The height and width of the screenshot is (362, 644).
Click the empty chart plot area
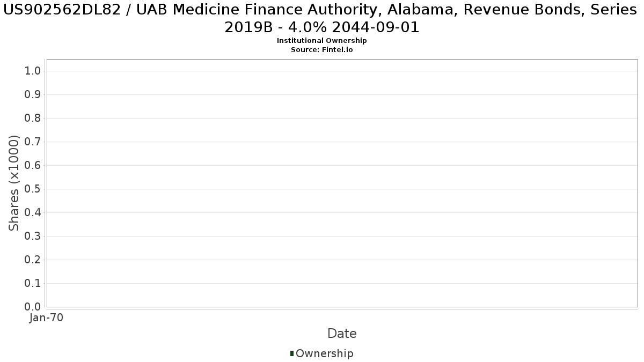[x=342, y=183]
